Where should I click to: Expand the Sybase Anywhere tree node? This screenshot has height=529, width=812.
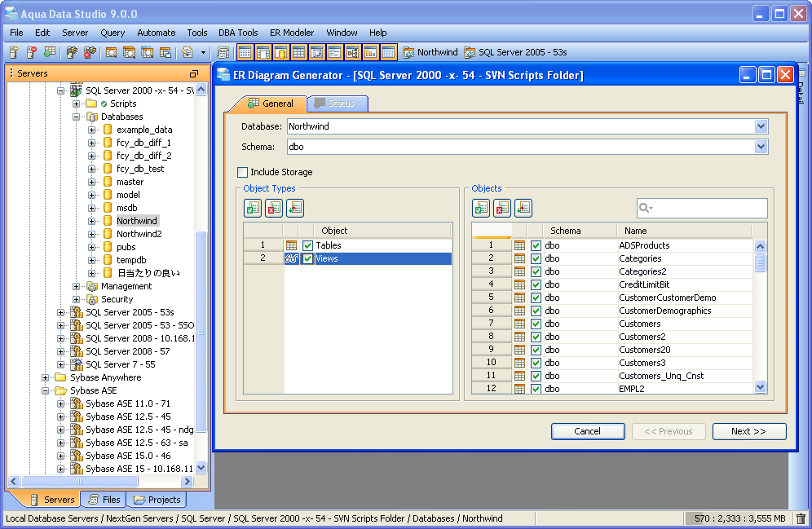click(46, 377)
